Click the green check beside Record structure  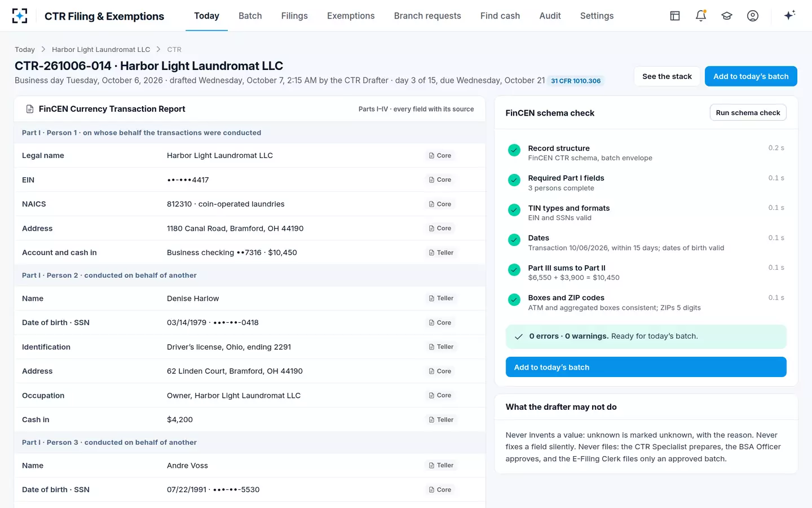(514, 150)
